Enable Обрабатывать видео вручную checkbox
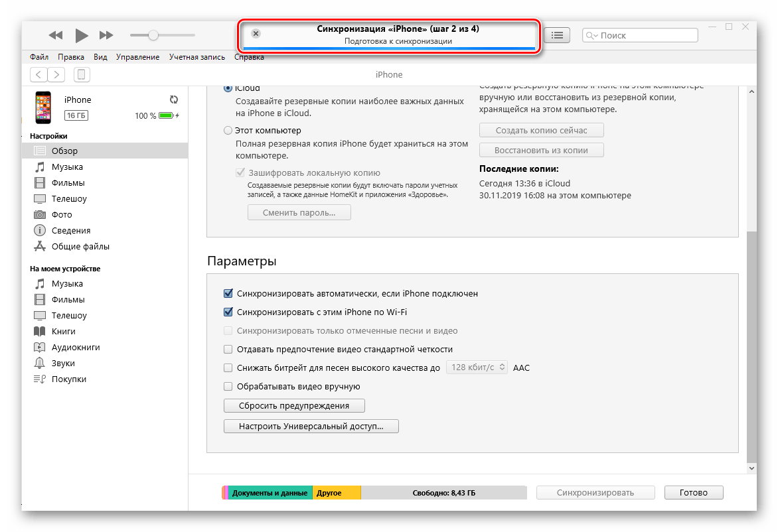Image resolution: width=778 pixels, height=532 pixels. [228, 386]
